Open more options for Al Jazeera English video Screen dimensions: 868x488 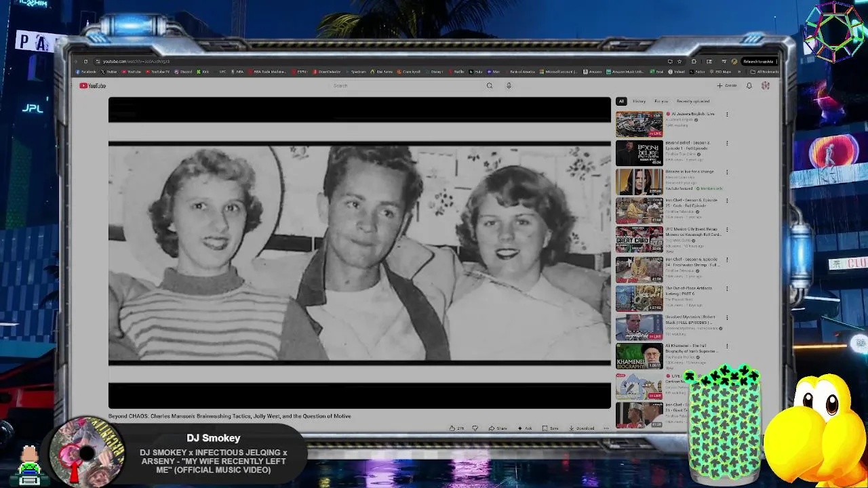point(727,115)
